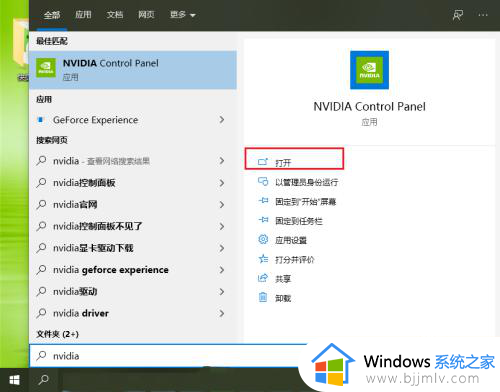
Task: Click the star icon beside 打分并评价
Action: pyautogui.click(x=263, y=259)
